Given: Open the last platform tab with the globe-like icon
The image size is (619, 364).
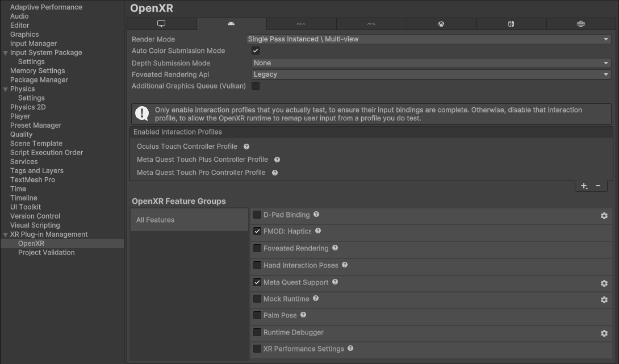Looking at the screenshot, I should click(581, 24).
